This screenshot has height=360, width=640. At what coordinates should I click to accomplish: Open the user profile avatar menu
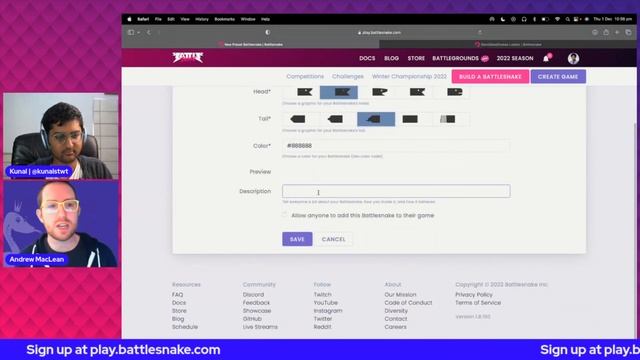tap(573, 58)
